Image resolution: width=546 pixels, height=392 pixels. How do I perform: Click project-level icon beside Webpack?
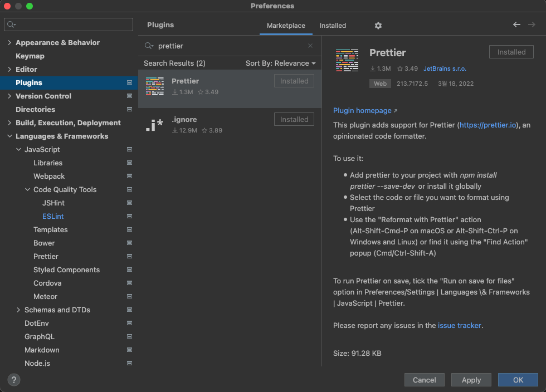pyautogui.click(x=129, y=176)
